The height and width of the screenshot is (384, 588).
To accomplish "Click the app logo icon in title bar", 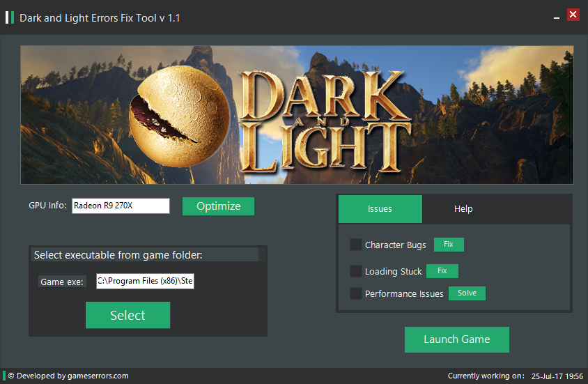I will (10, 17).
